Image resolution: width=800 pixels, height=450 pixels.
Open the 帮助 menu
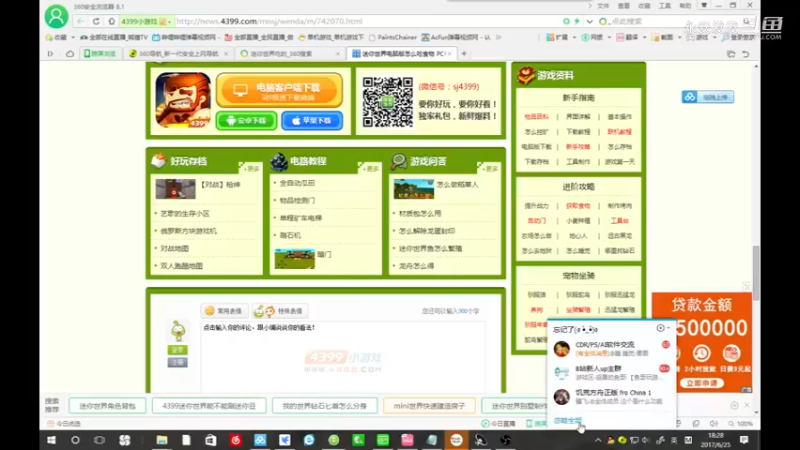pyautogui.click(x=685, y=6)
